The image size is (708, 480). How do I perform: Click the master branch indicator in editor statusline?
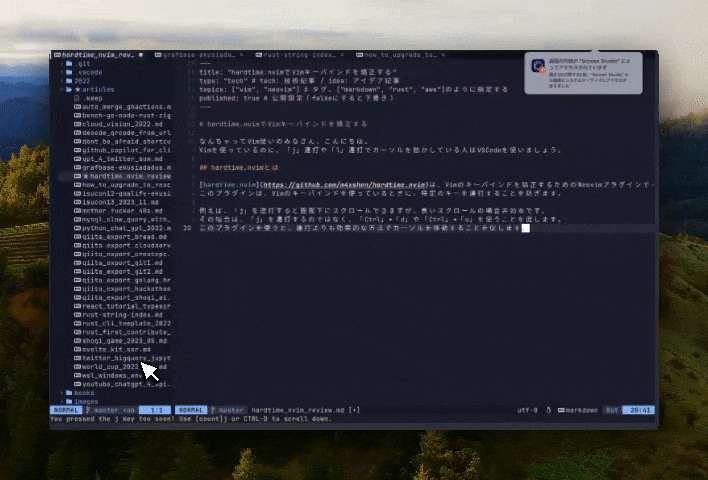coord(228,410)
